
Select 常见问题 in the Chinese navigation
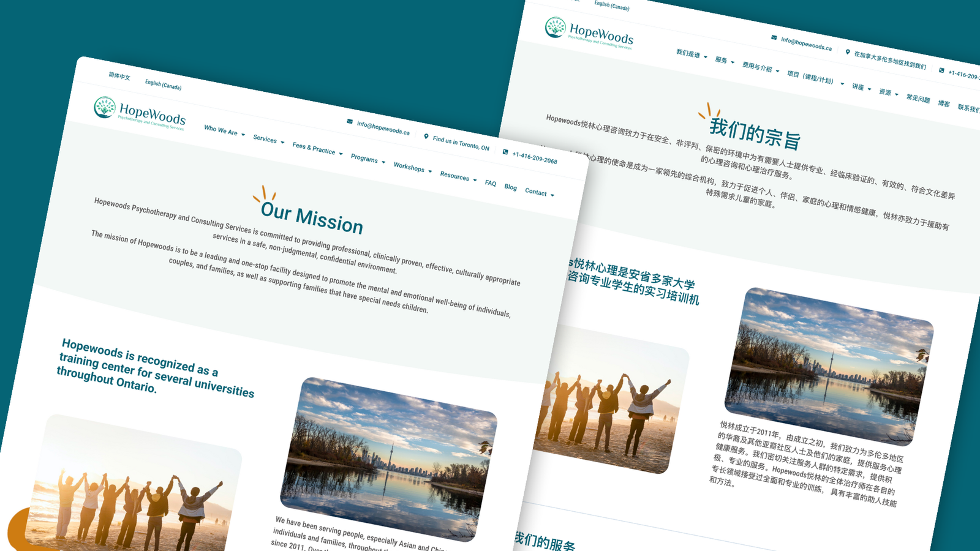(918, 98)
